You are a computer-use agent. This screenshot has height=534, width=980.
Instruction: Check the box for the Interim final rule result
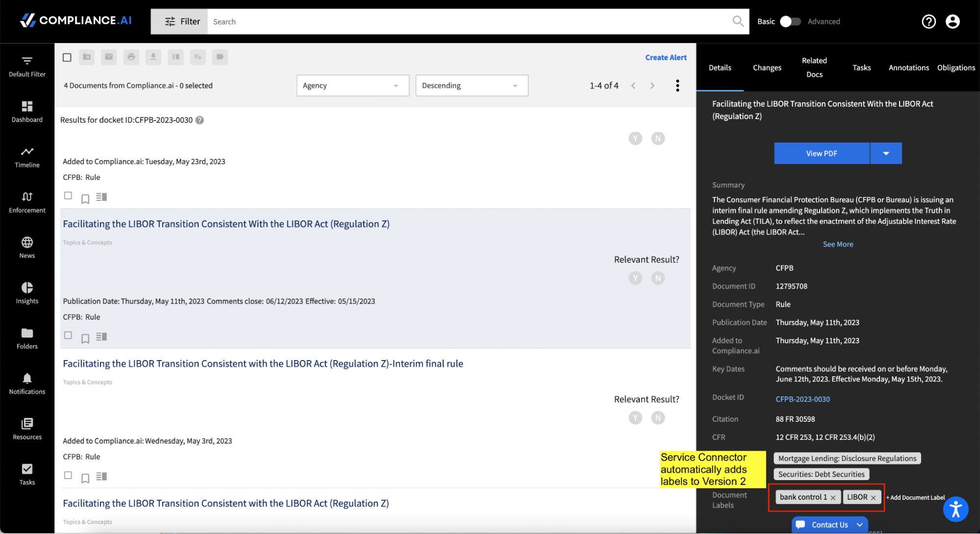[68, 475]
